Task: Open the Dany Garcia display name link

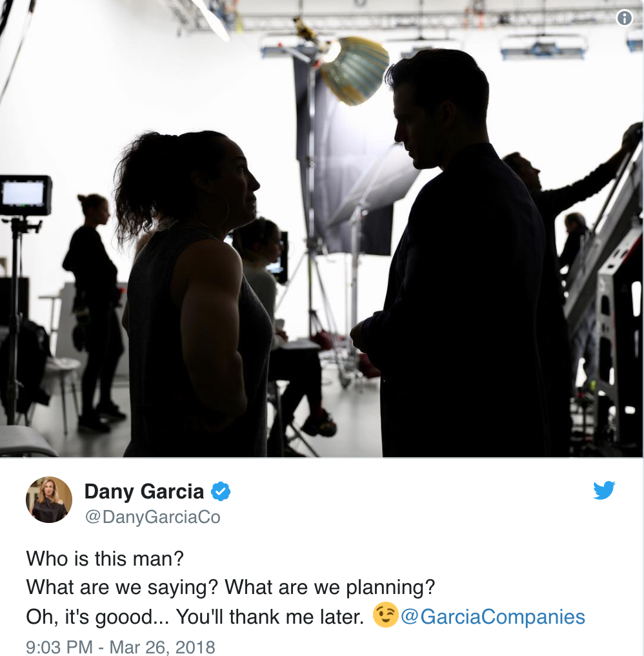Action: point(144,491)
